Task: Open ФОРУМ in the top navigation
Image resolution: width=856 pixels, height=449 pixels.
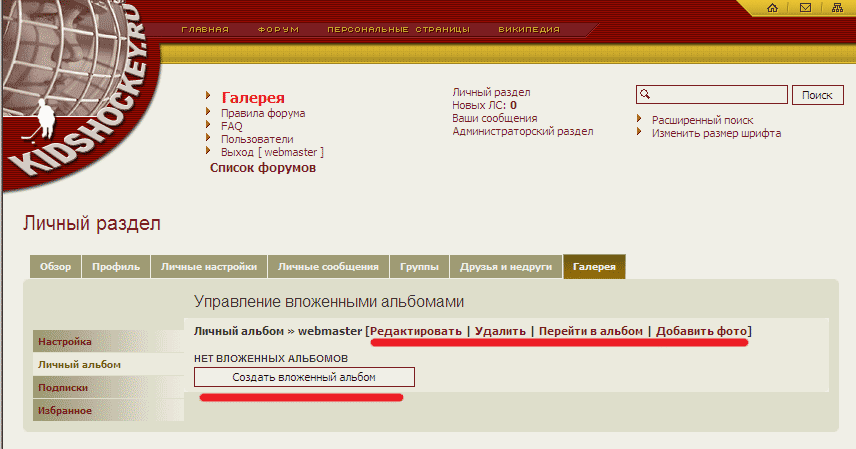Action: coord(278,29)
